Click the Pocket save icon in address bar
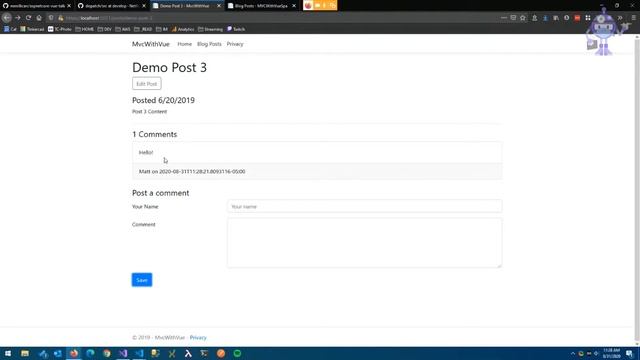Viewport: 640px width, 360px height. coord(513,18)
